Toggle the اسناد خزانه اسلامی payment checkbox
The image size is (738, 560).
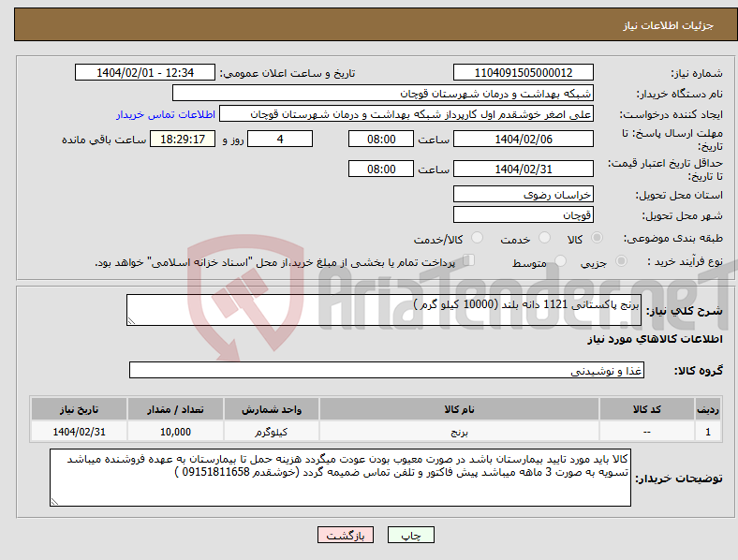click(x=469, y=260)
